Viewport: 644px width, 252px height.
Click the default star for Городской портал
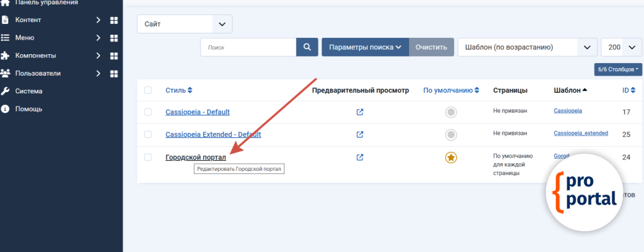[x=450, y=157]
